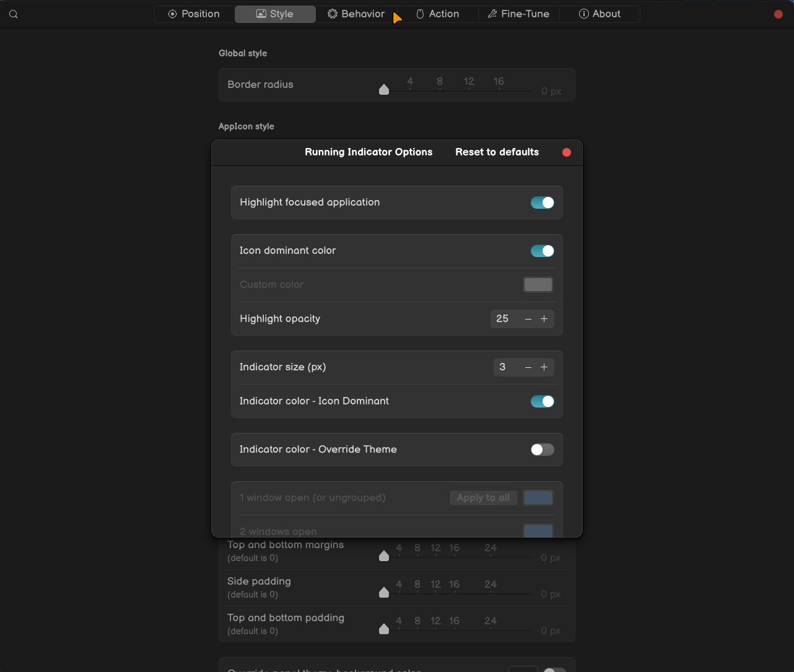Increase Highlight opacity with plus
This screenshot has height=672, width=794.
(544, 319)
